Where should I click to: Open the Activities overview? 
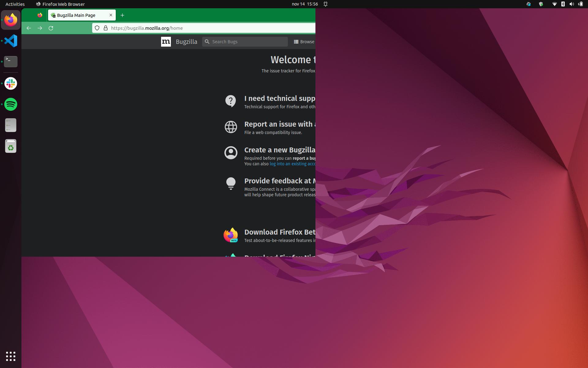[15, 4]
